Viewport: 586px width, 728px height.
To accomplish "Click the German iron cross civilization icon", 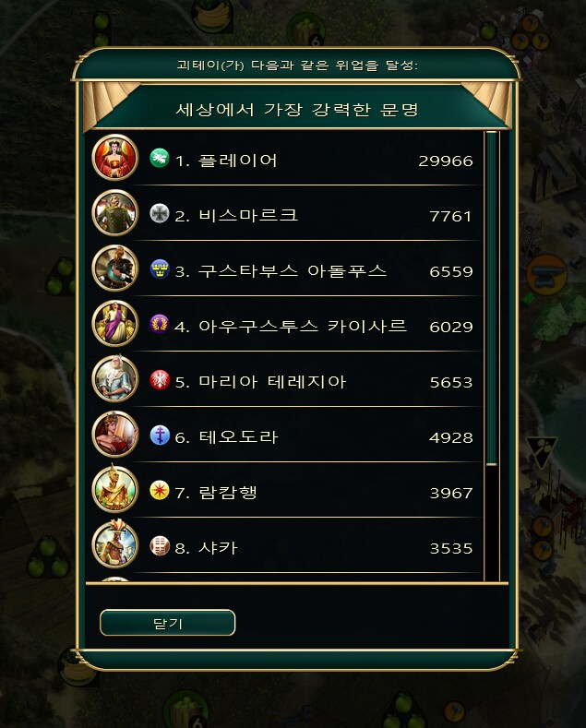I will pyautogui.click(x=160, y=213).
